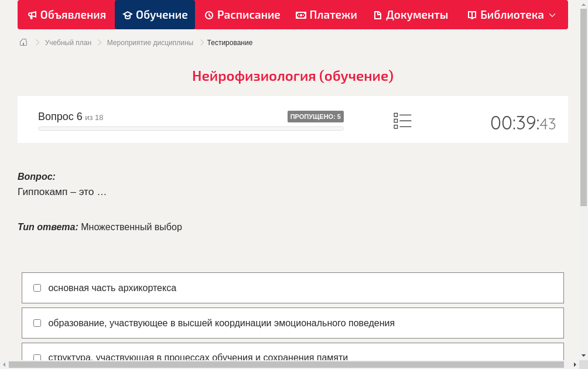Select the graduation cap icon on Обучение
Screen dimensions: 588x369
coord(128,15)
